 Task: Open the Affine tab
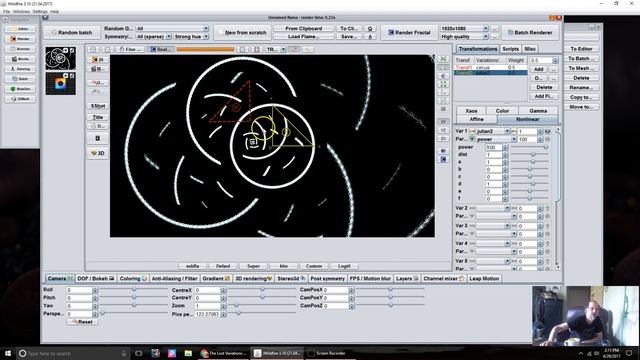(x=476, y=119)
